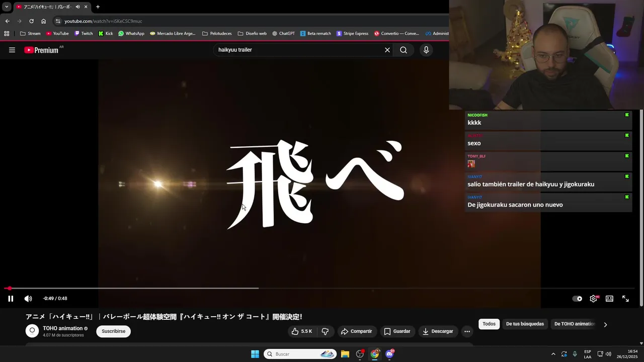Open the Convertio bookmark
Viewport: 644px width, 362px height.
coord(396,34)
